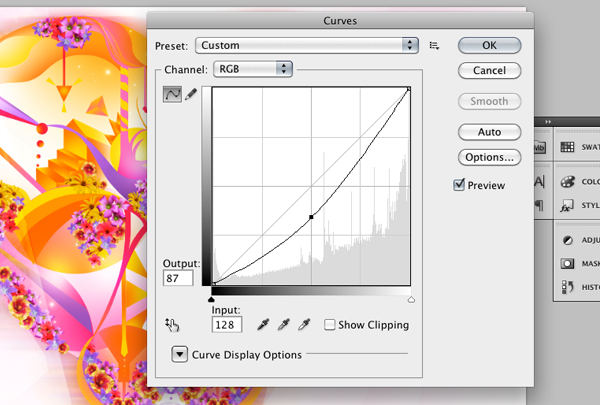The height and width of the screenshot is (405, 600).
Task: Click the Input value field
Action: point(227,325)
